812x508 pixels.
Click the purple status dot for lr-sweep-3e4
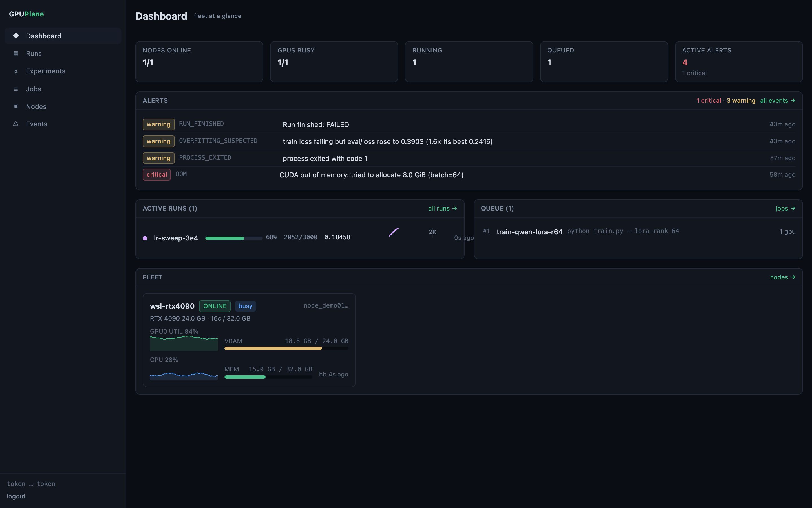click(145, 238)
